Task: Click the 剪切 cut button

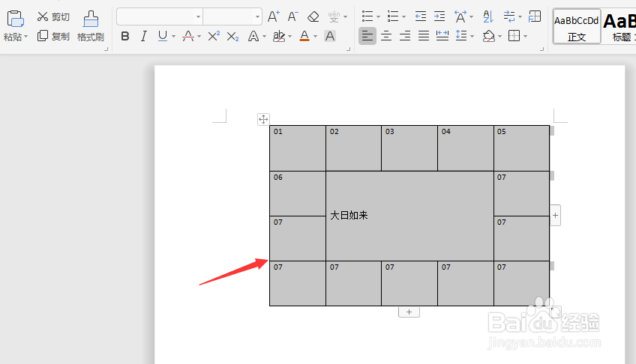Action: [53, 16]
